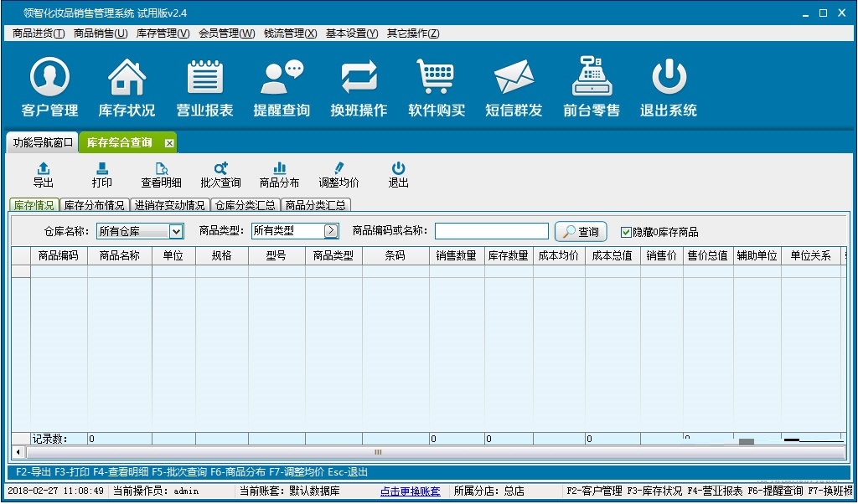Click 调整均价 adjust price tool
This screenshot has width=858, height=504.
(339, 175)
